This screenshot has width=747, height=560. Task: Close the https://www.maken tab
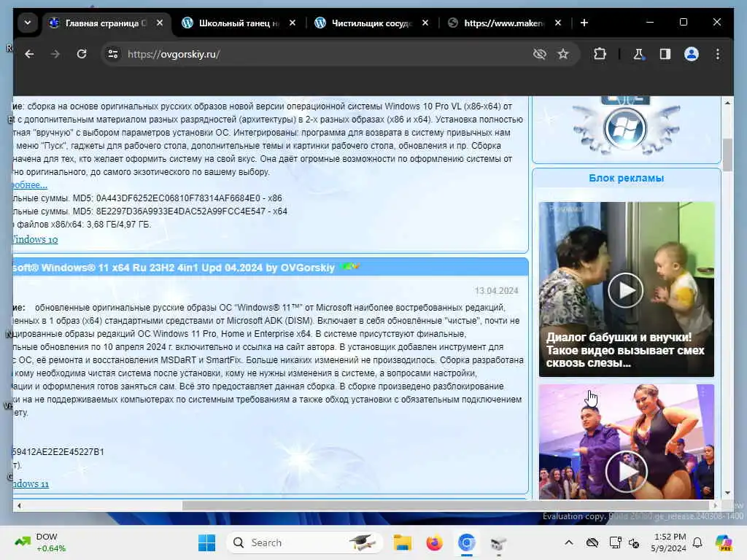click(x=558, y=23)
